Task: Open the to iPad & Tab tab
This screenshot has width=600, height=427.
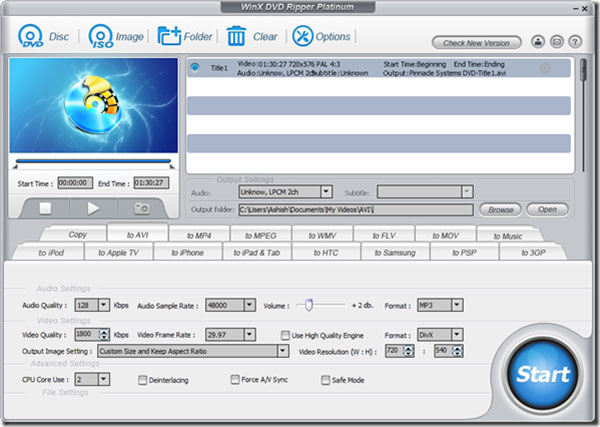Action: pos(257,253)
